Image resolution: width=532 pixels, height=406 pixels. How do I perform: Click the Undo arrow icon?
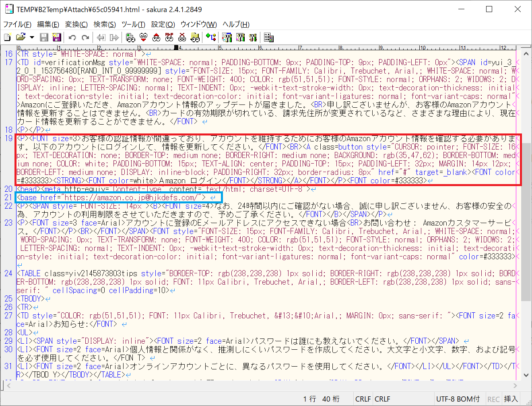(x=72, y=37)
